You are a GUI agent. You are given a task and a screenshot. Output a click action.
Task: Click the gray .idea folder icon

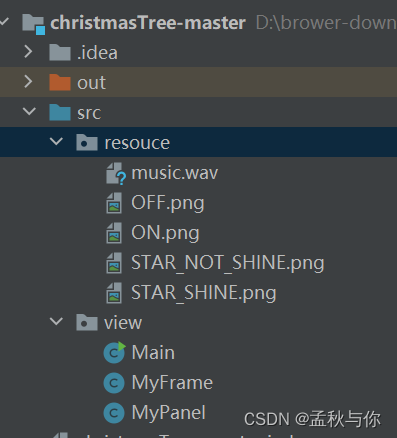(60, 52)
